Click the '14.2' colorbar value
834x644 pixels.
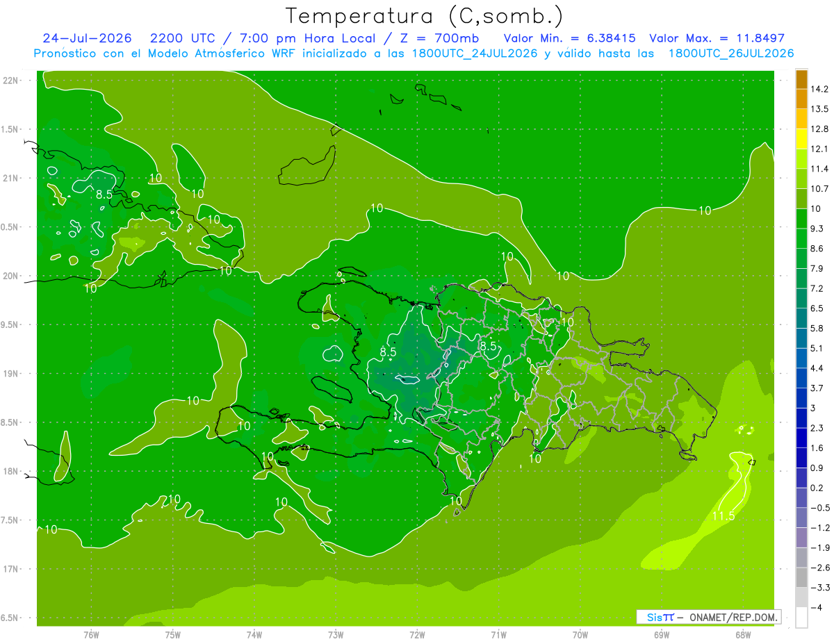pyautogui.click(x=819, y=89)
